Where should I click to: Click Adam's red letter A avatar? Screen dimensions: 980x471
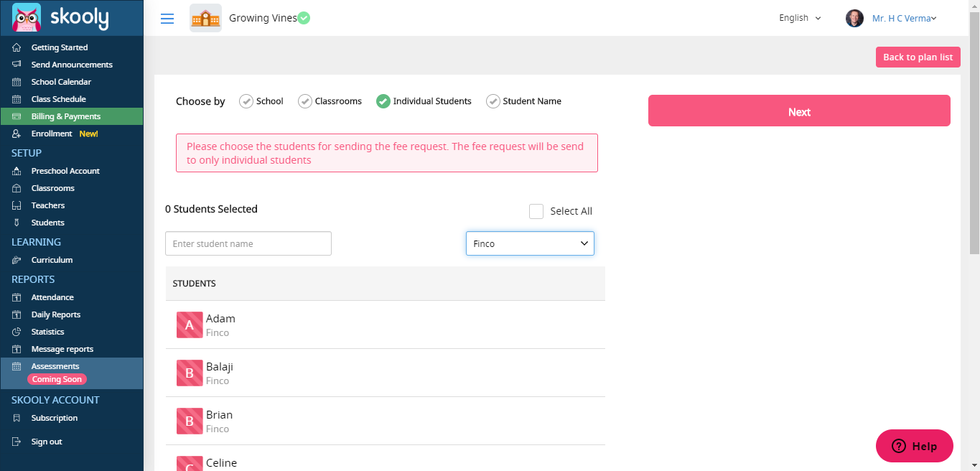(x=190, y=325)
